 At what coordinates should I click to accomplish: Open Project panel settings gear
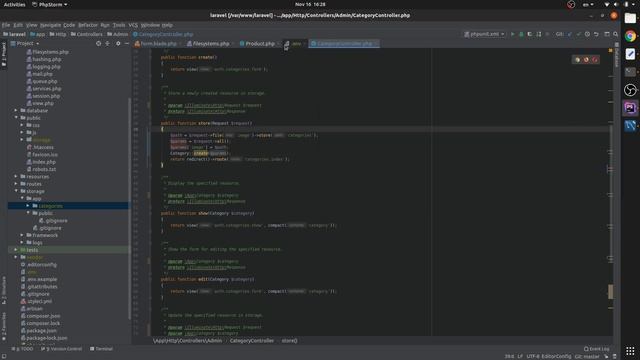click(118, 43)
